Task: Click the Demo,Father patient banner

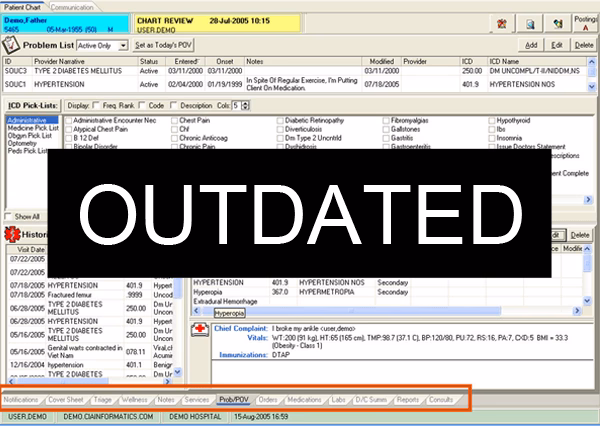Action: point(65,24)
